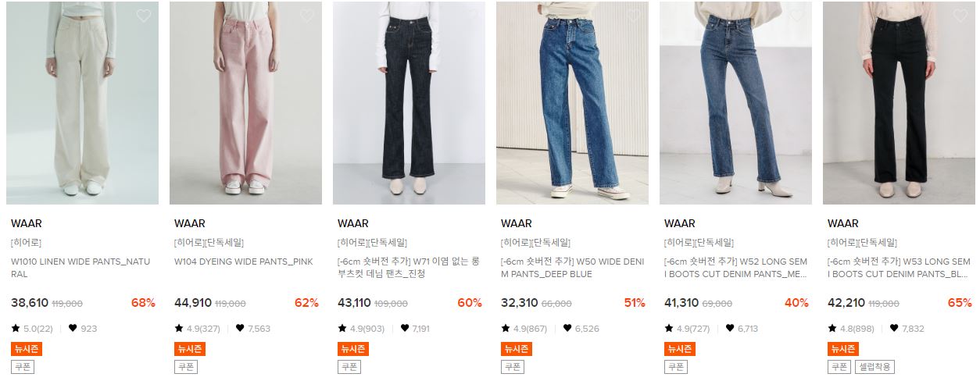The image size is (980, 388).
Task: Click WAAR brand name above W50 wide denim
Action: (517, 223)
